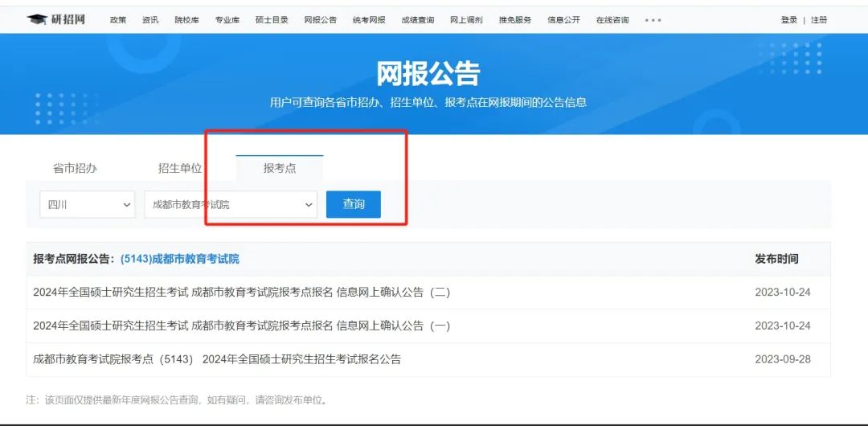The width and height of the screenshot is (868, 426).
Task: Click the blue 查询 button
Action: click(353, 204)
